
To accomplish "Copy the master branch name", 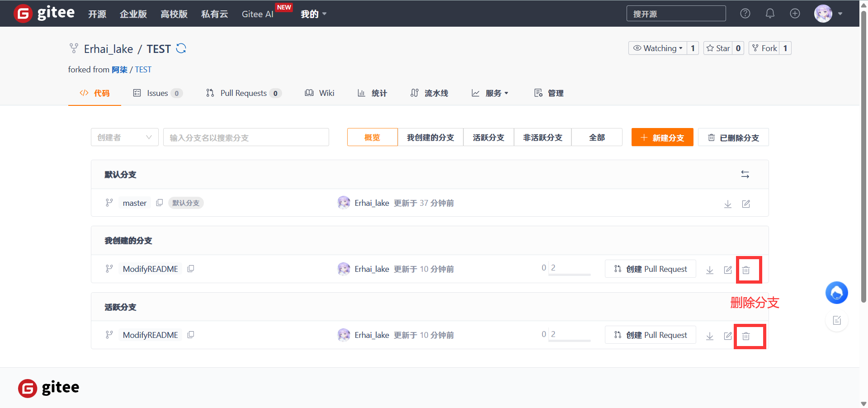I will point(159,203).
